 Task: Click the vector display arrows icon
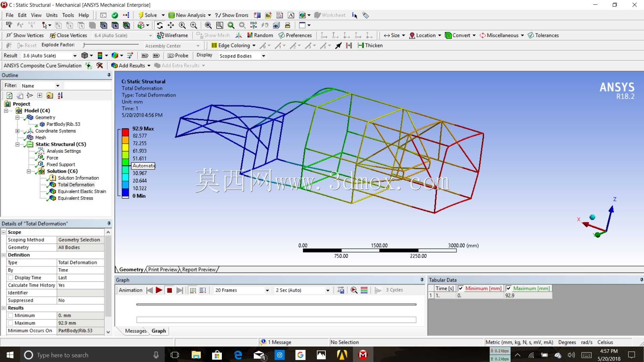[130, 56]
